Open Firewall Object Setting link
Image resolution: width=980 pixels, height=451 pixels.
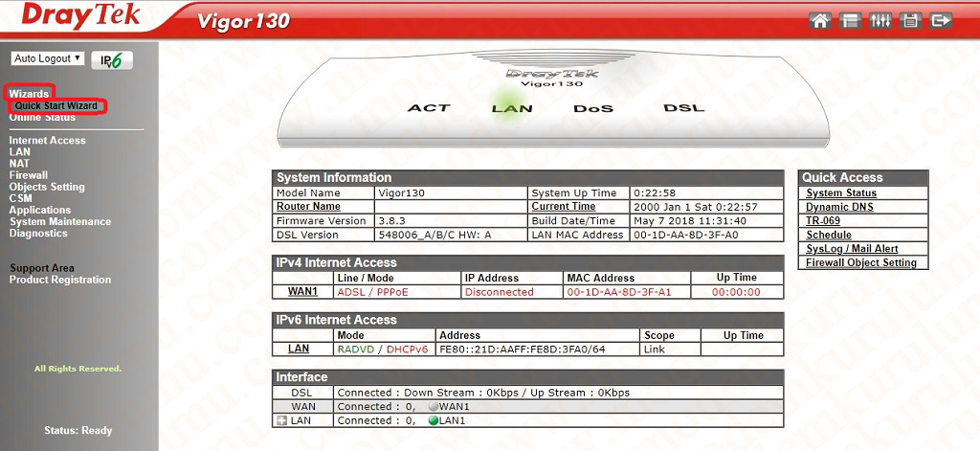861,262
